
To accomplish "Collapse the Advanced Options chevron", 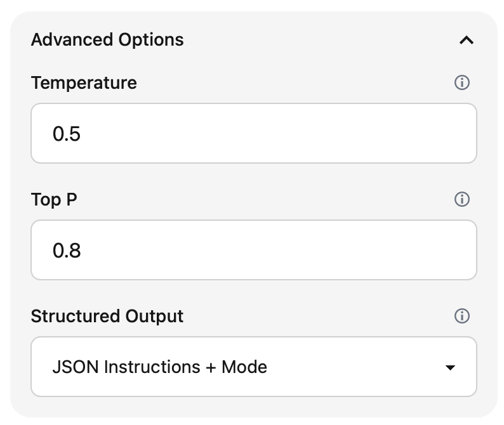I will (x=466, y=40).
